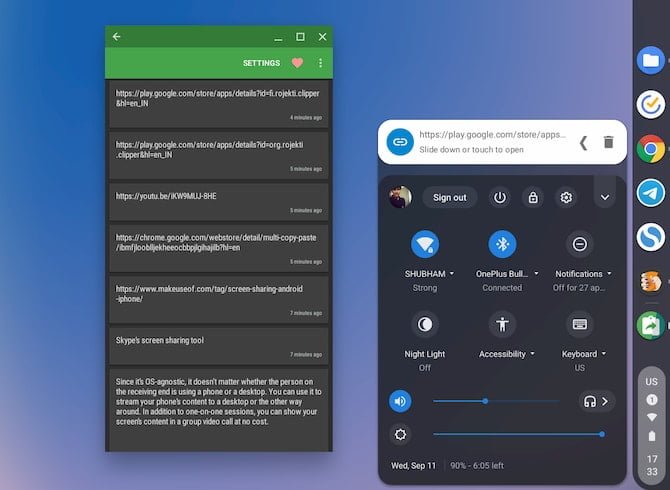Toggle Night Light

(425, 324)
